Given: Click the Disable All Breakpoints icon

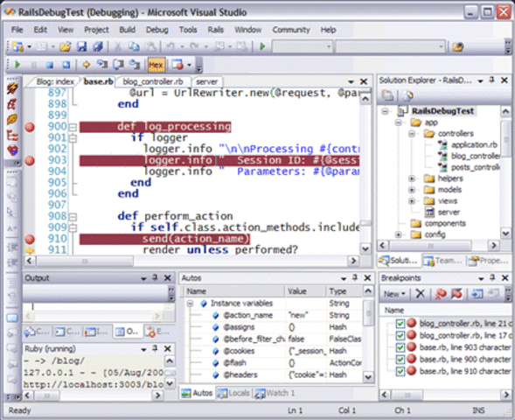Looking at the screenshot, I should click(457, 294).
